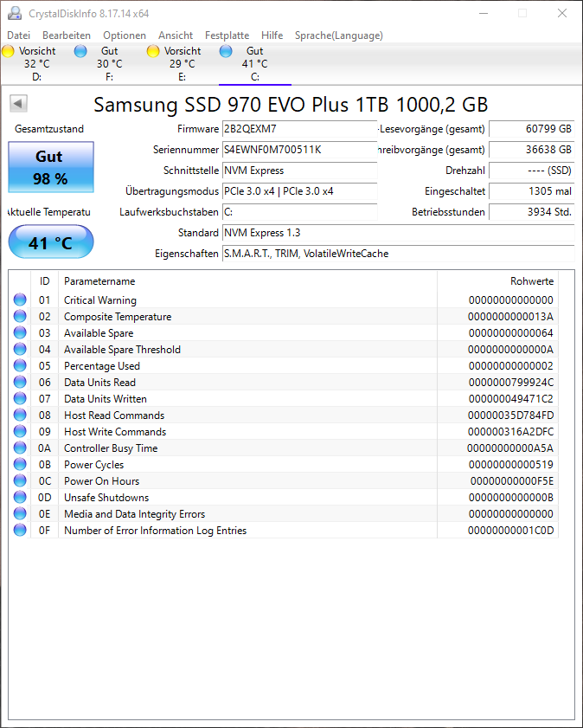Screen dimensions: 583x728
Task: Click the serial number field S4EWNF0M700511K
Action: coord(299,150)
